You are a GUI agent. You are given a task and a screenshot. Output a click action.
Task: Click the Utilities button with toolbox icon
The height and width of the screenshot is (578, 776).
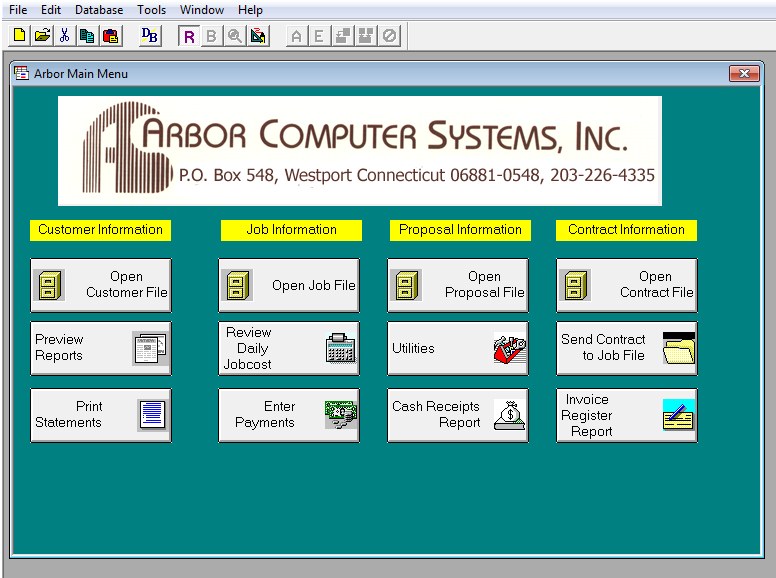tap(458, 348)
